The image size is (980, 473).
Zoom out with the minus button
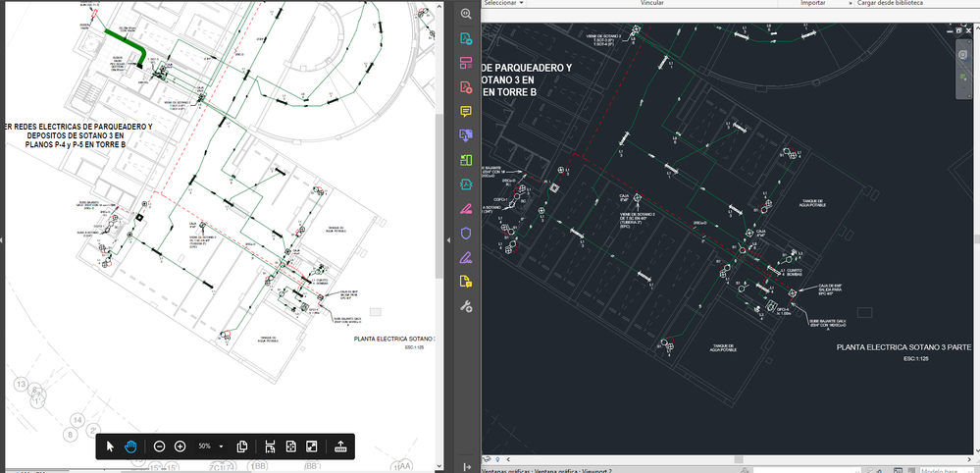click(x=159, y=447)
